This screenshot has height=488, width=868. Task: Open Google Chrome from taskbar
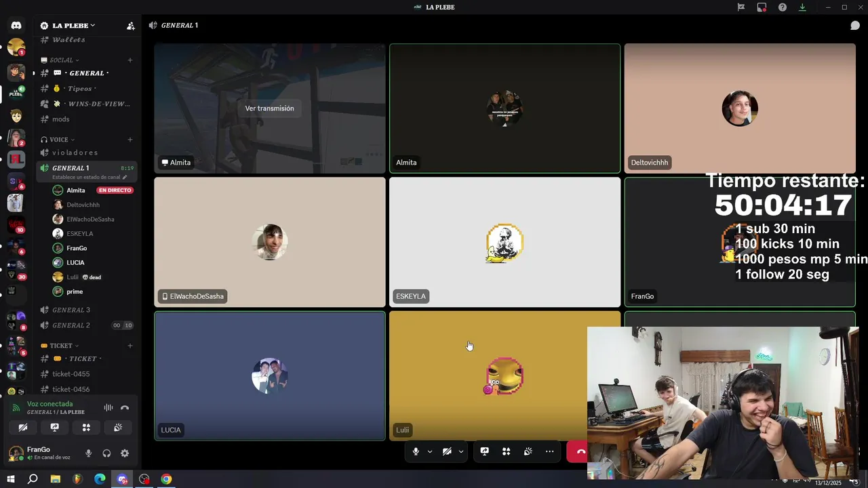[x=166, y=479]
